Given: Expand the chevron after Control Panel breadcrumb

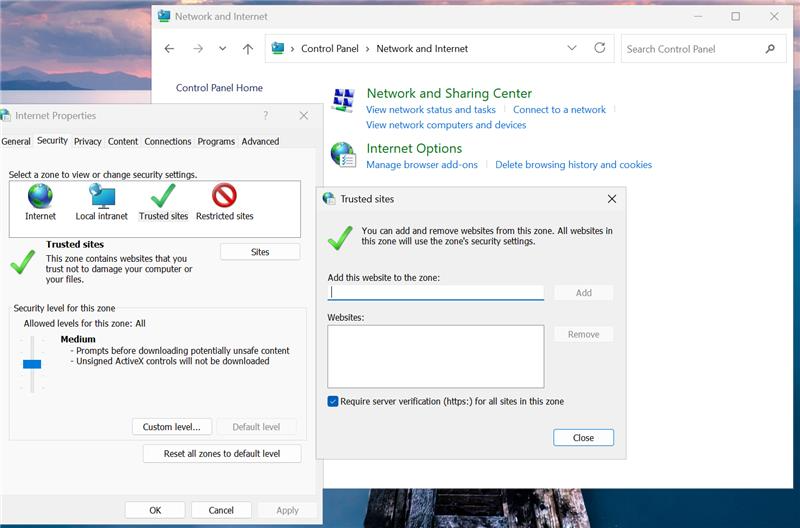Looking at the screenshot, I should (367, 49).
